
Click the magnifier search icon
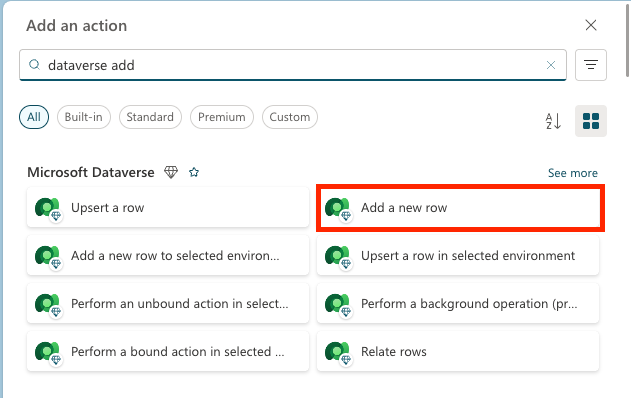35,64
